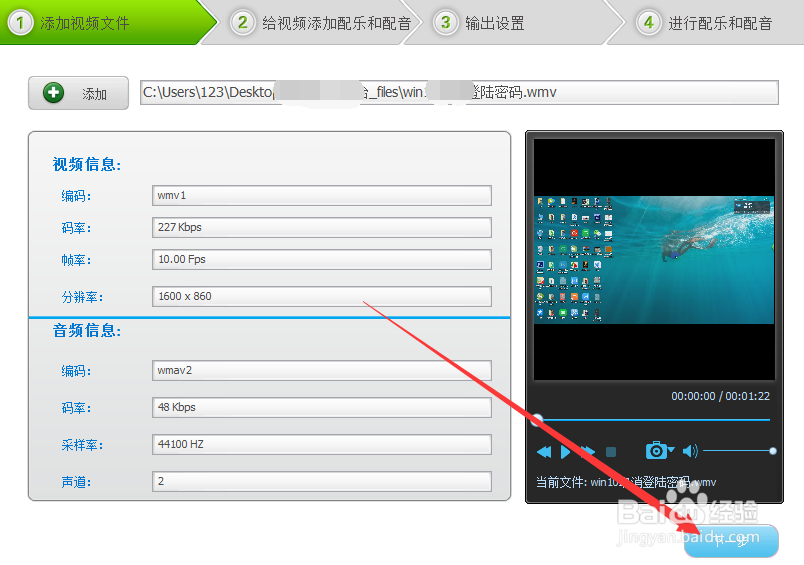Image resolution: width=804 pixels, height=565 pixels.
Task: Select the audio codec field wmav2
Action: (x=321, y=370)
